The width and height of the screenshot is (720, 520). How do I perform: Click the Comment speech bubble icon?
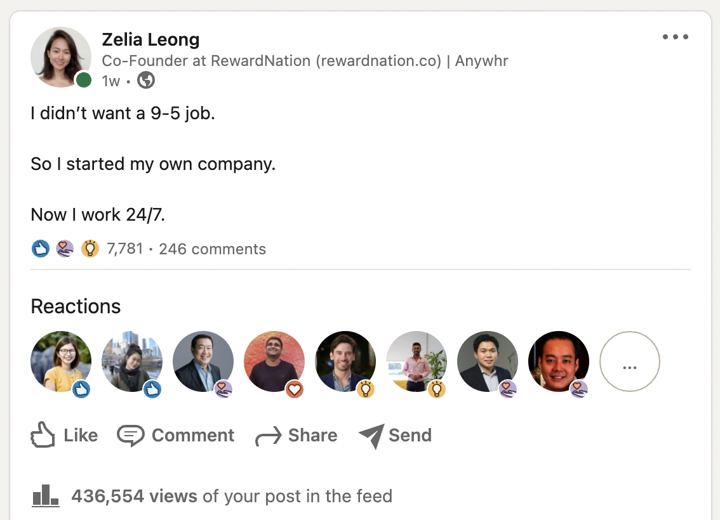[131, 435]
